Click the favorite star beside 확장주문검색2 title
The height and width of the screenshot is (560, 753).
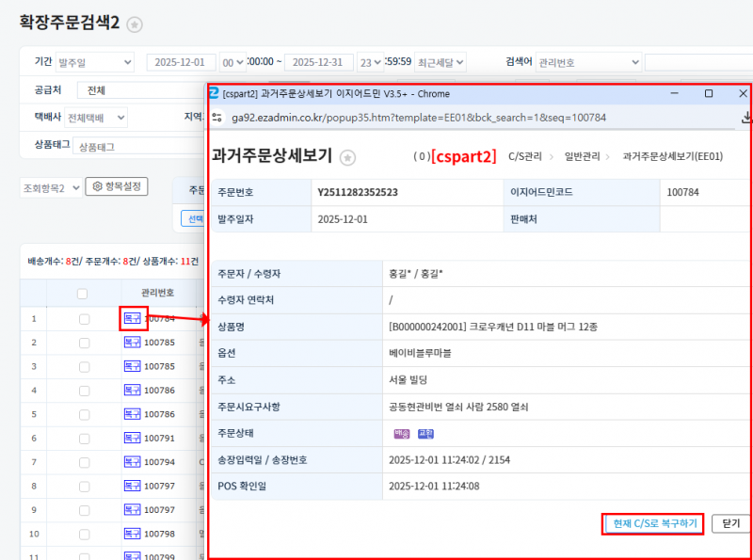coord(135,24)
